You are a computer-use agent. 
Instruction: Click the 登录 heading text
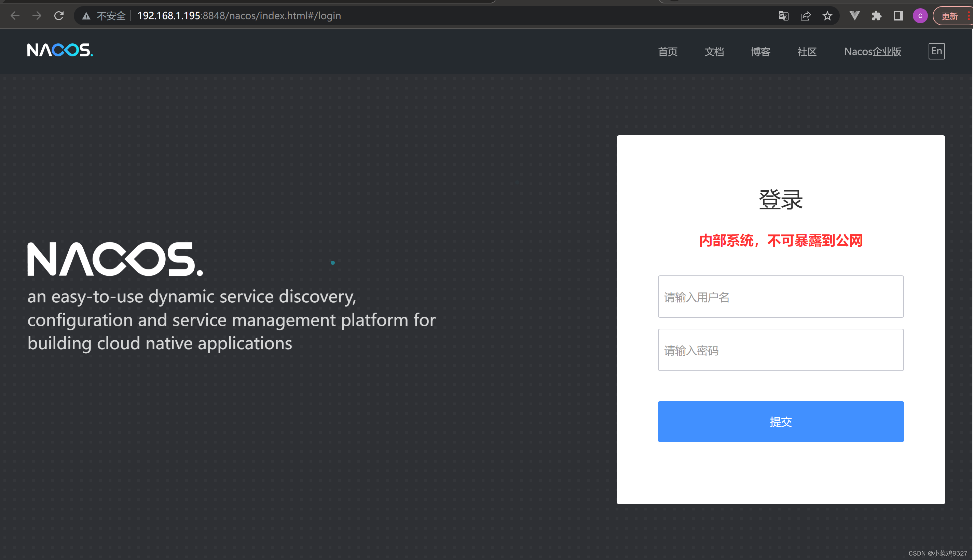pyautogui.click(x=781, y=200)
